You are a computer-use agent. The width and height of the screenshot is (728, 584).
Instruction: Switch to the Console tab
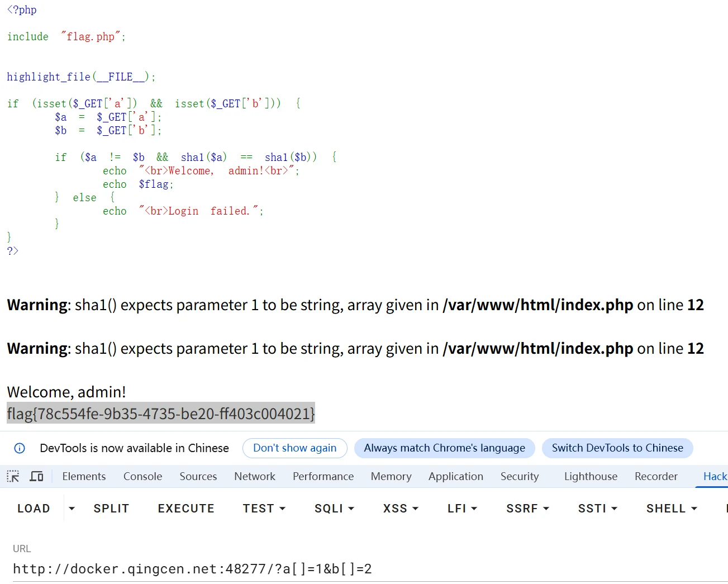tap(142, 477)
